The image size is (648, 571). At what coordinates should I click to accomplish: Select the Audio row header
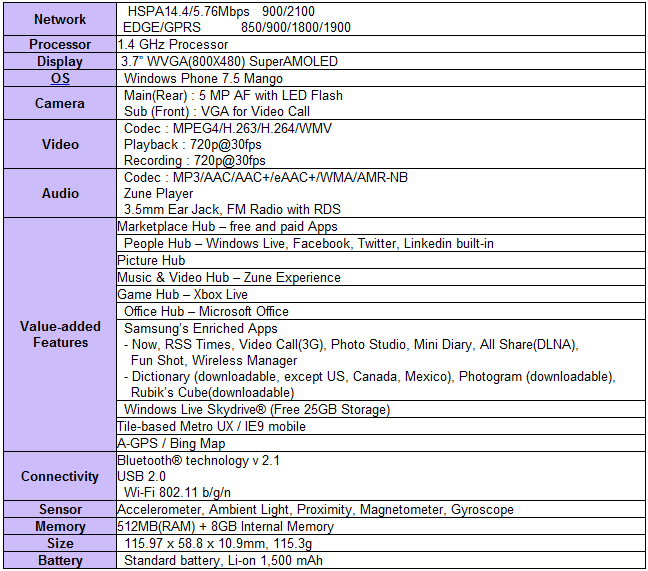(60, 194)
